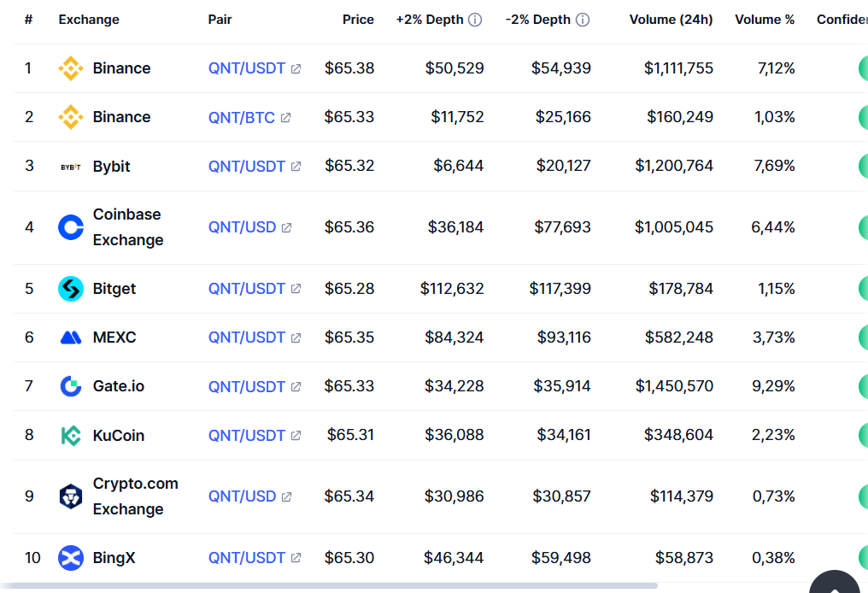
Task: Click the Bybit exchange logo
Action: (x=71, y=167)
